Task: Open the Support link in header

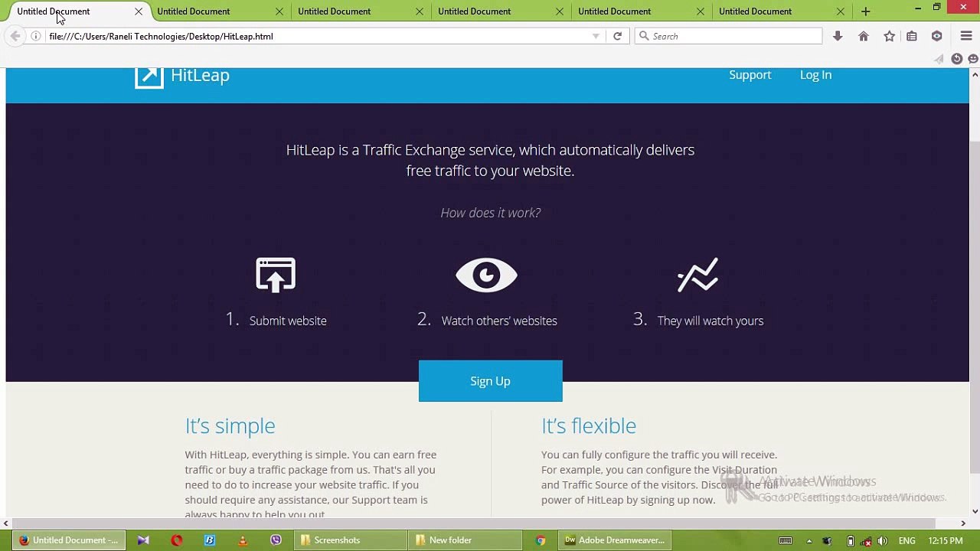Action: 750,75
